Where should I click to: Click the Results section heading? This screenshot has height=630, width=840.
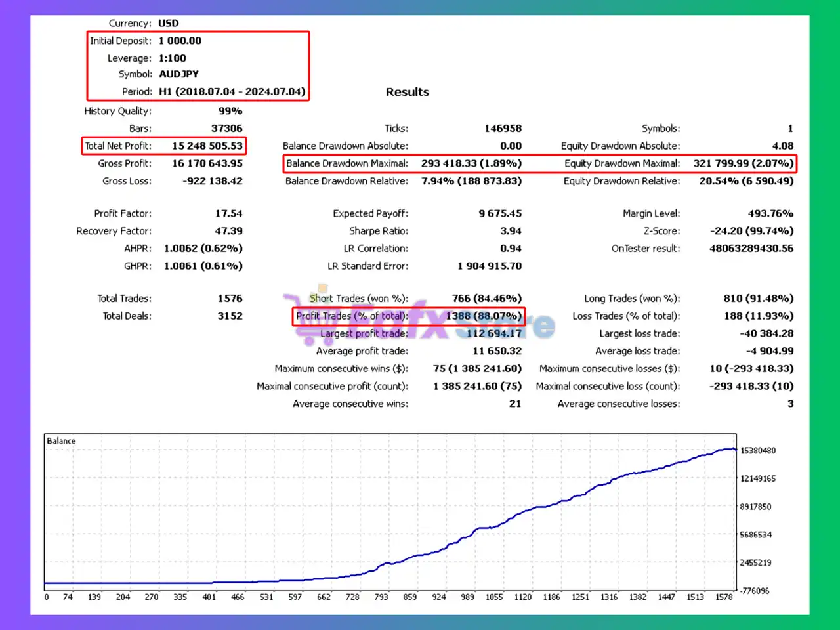click(x=407, y=92)
